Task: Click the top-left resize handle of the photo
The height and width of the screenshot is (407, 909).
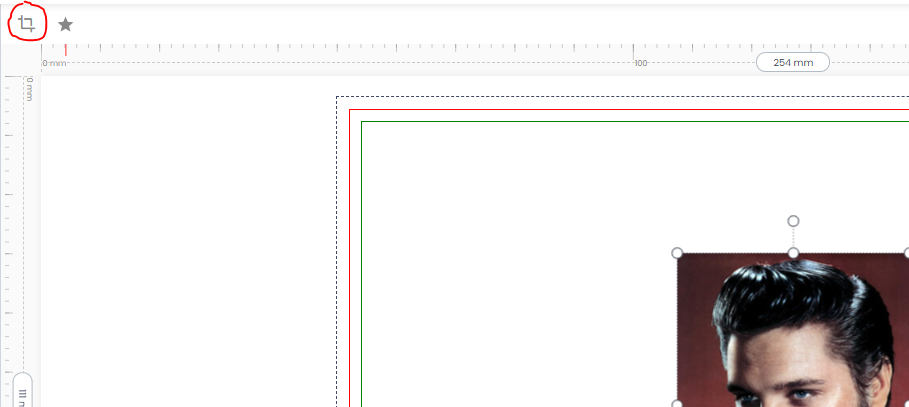Action: coord(677,253)
